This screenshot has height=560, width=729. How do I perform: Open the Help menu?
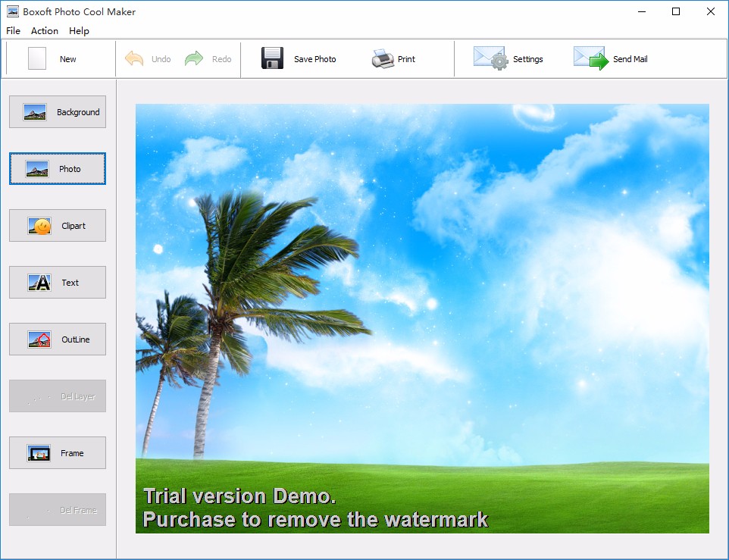pos(78,31)
